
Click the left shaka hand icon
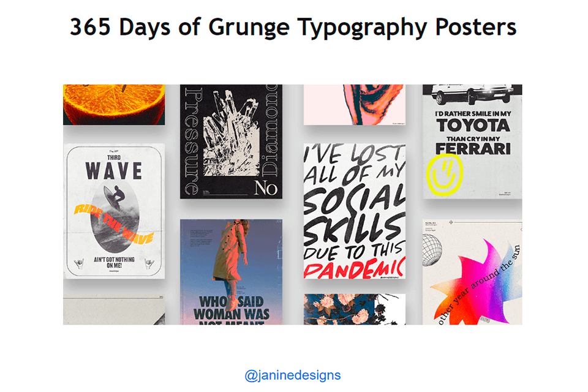pyautogui.click(x=79, y=264)
